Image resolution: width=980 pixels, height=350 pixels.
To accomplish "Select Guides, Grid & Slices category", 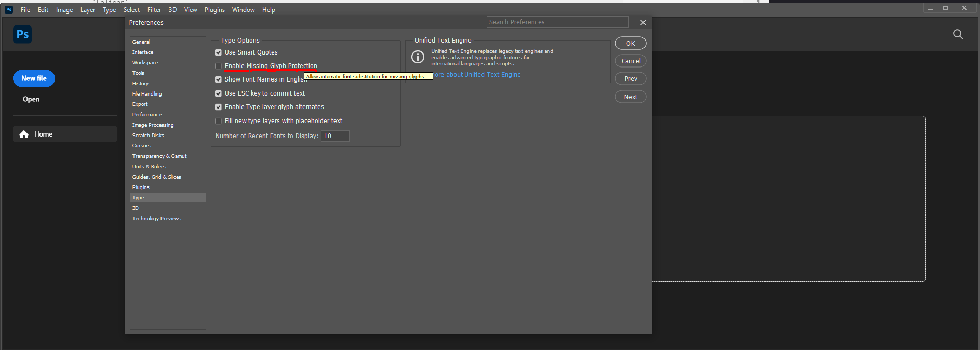I will (168, 177).
